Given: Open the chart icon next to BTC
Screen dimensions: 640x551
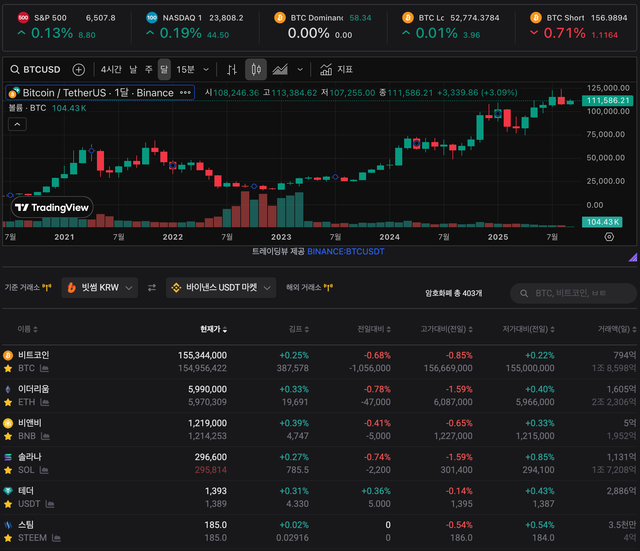Looking at the screenshot, I should (x=44, y=368).
